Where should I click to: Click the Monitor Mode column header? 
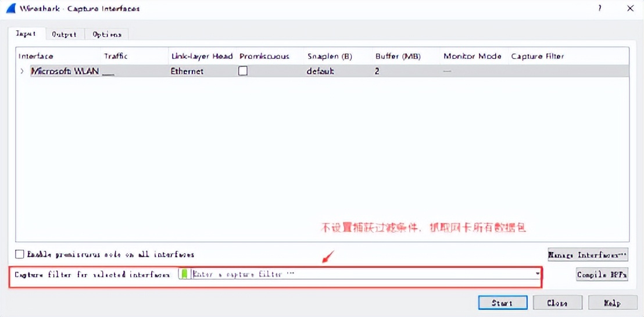tap(473, 56)
